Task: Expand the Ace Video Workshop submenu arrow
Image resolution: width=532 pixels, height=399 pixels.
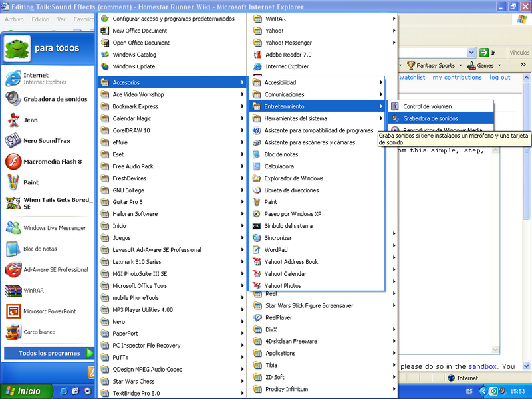Action: point(242,94)
